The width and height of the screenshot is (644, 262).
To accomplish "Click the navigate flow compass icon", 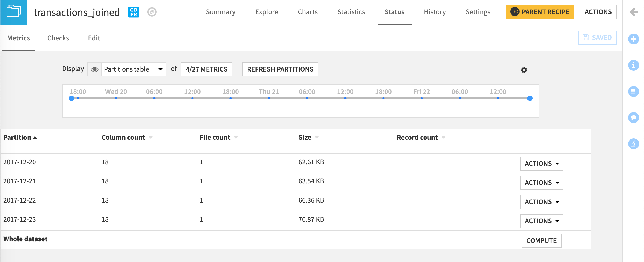I will pos(152,12).
